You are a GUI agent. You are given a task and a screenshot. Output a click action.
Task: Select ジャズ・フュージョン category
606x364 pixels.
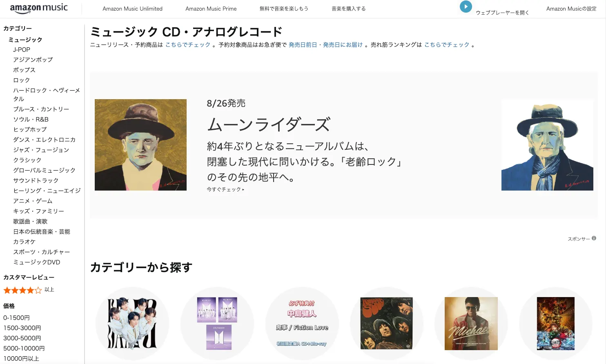(41, 150)
